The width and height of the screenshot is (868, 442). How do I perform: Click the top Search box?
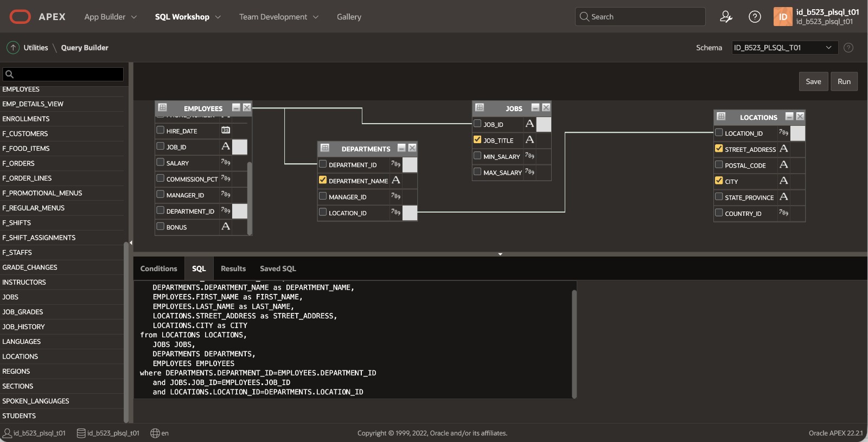pos(640,17)
